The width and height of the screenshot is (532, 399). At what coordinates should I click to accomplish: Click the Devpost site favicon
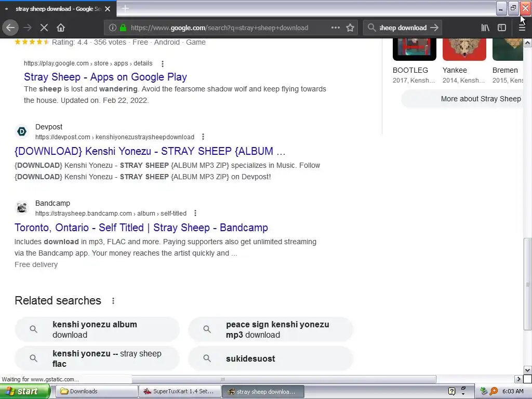[22, 131]
